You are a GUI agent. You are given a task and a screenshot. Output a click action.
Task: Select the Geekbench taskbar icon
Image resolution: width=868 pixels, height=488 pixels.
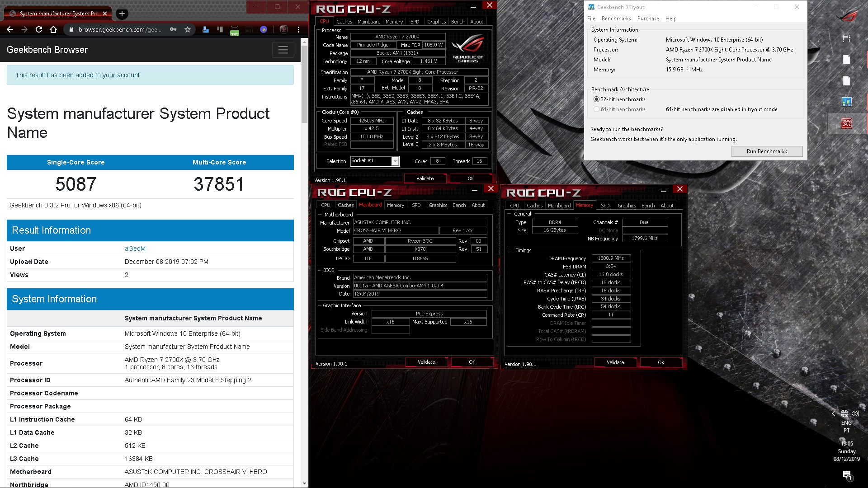coord(847,102)
